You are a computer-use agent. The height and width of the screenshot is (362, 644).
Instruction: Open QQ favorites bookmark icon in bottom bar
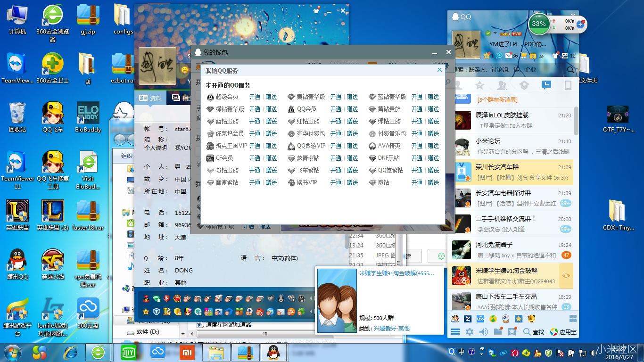512,332
